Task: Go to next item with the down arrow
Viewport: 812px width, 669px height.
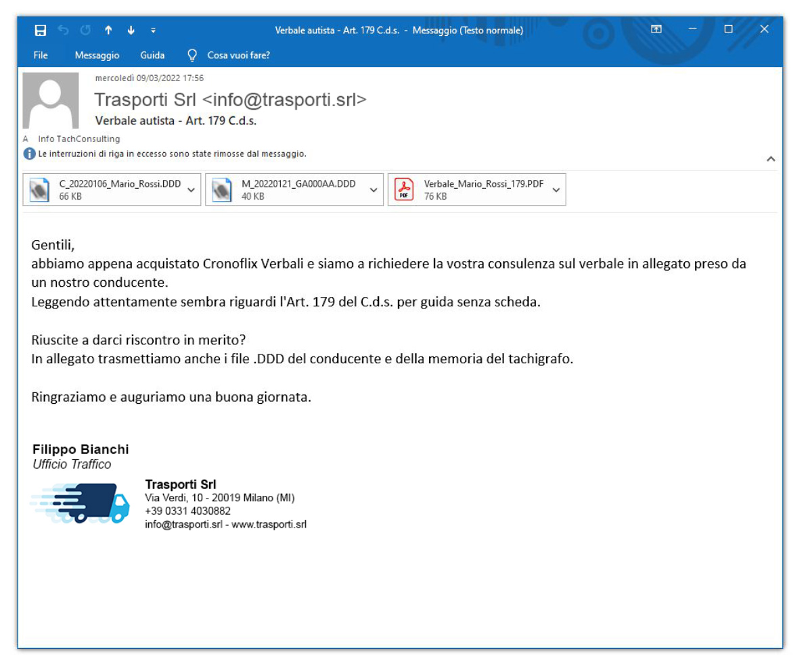Action: click(x=131, y=30)
